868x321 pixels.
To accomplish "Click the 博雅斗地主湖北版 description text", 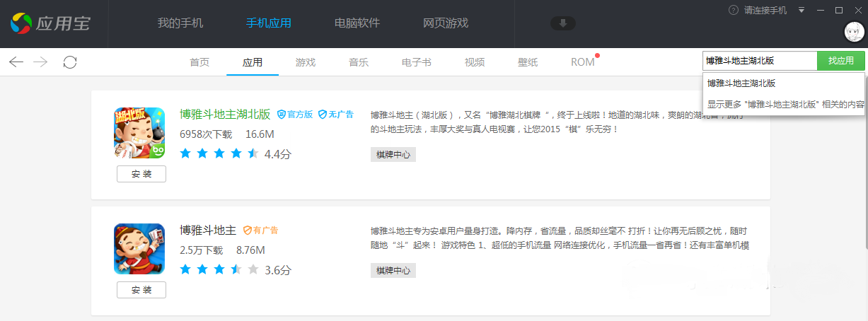I will pos(559,122).
